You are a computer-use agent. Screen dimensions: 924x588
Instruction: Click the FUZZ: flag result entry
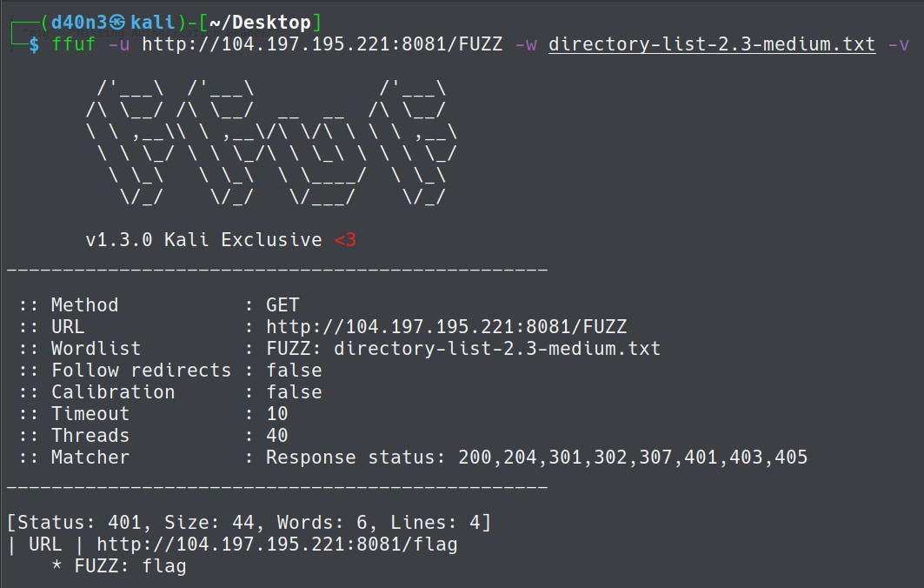coord(130,566)
